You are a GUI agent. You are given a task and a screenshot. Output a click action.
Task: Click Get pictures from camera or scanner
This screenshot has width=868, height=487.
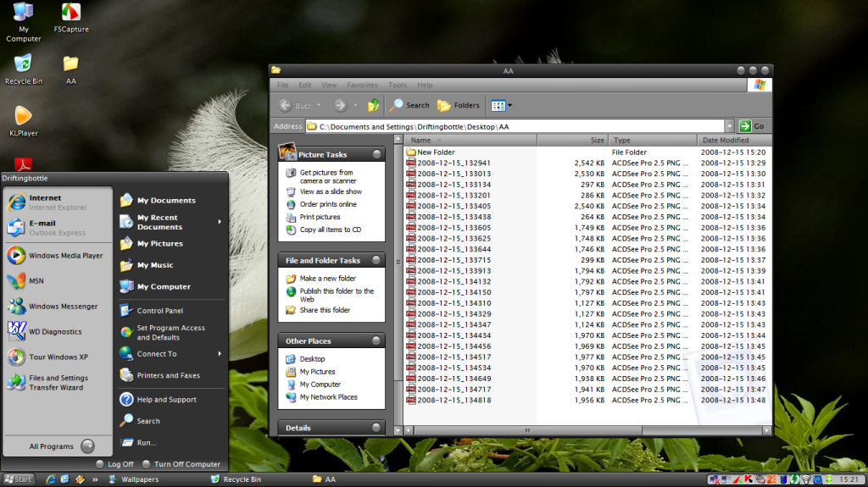pyautogui.click(x=328, y=176)
